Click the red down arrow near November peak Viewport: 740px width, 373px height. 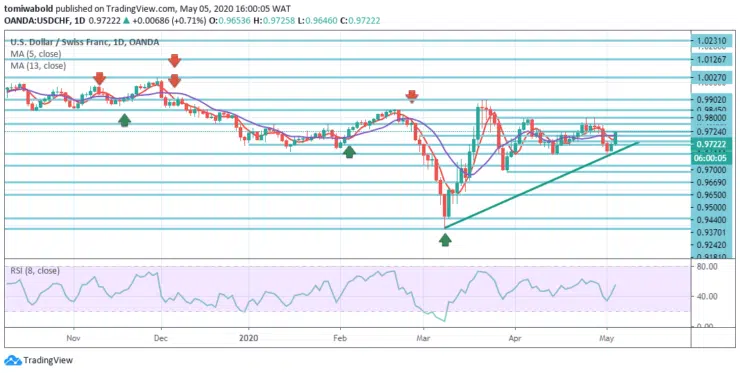pyautogui.click(x=99, y=78)
